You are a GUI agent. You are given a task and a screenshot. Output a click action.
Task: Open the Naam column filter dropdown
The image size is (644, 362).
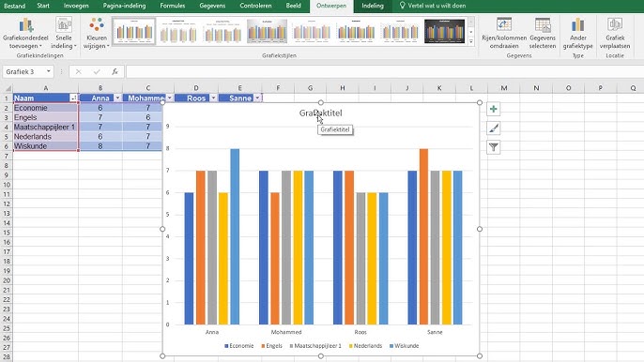73,98
